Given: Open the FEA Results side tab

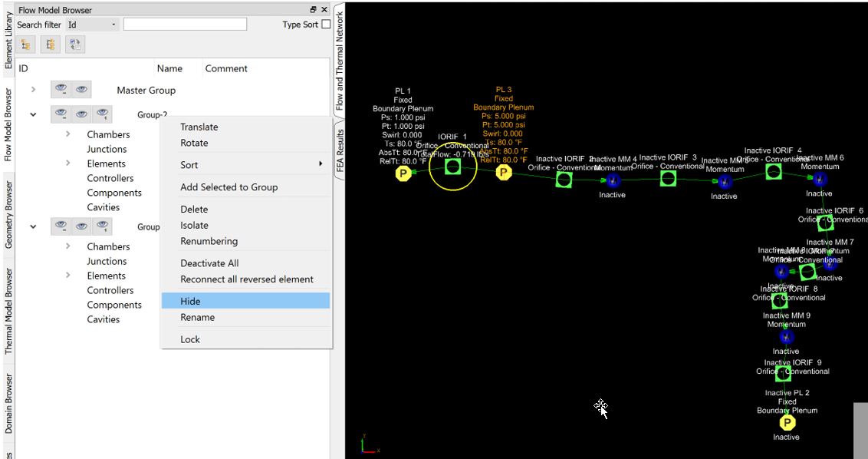Looking at the screenshot, I should click(340, 150).
